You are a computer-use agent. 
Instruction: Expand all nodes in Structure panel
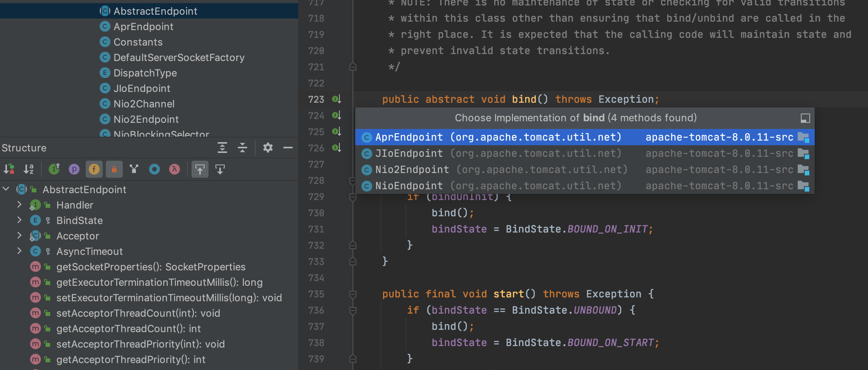coord(222,148)
